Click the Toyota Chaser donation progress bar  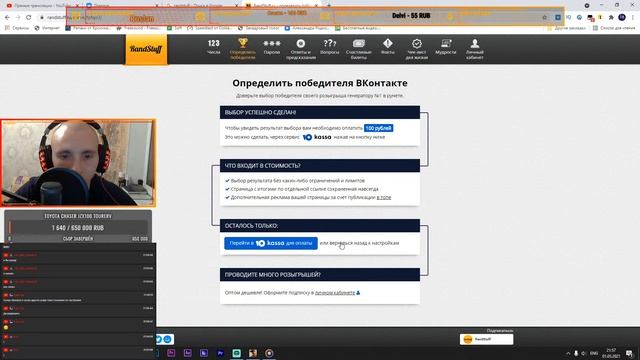point(78,228)
